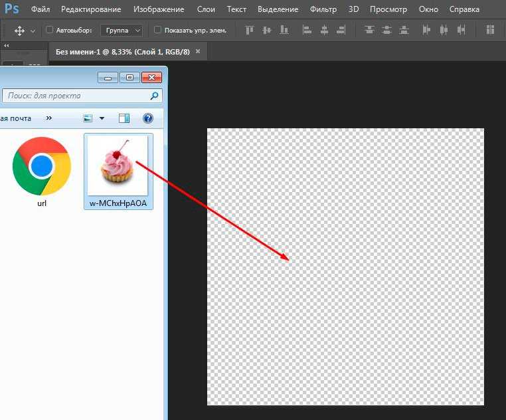
Task: Open the Слои menu
Action: pyautogui.click(x=206, y=9)
